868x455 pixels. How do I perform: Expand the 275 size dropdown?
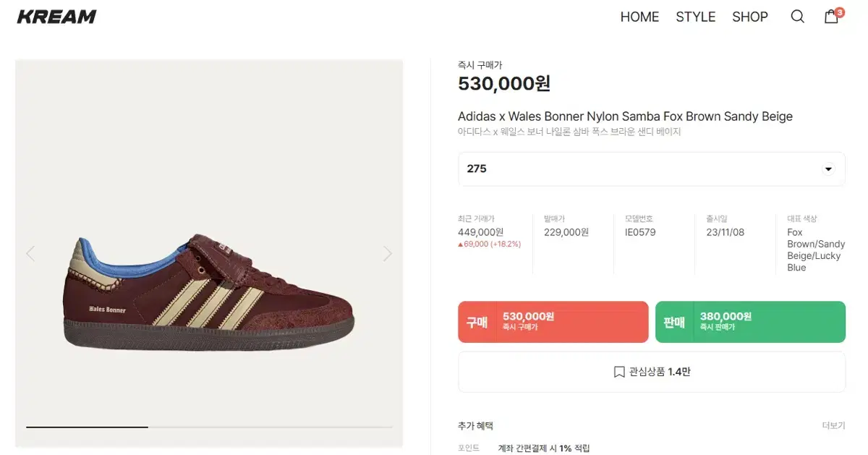[x=652, y=169]
